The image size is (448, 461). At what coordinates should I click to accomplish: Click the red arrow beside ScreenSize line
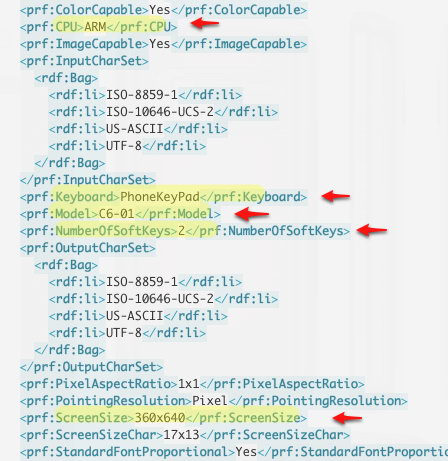[347, 418]
